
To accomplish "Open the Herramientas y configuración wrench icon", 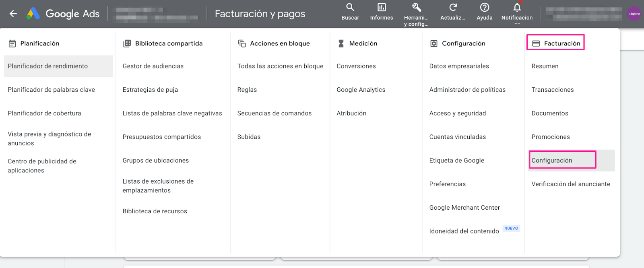I will (417, 7).
